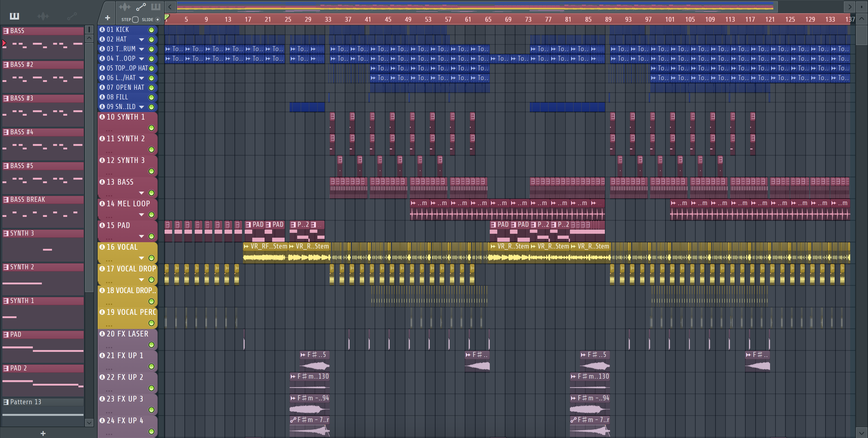Screen dimensions: 868x438
Task: Expand the 04 T..OOP track arrow
Action: point(142,59)
